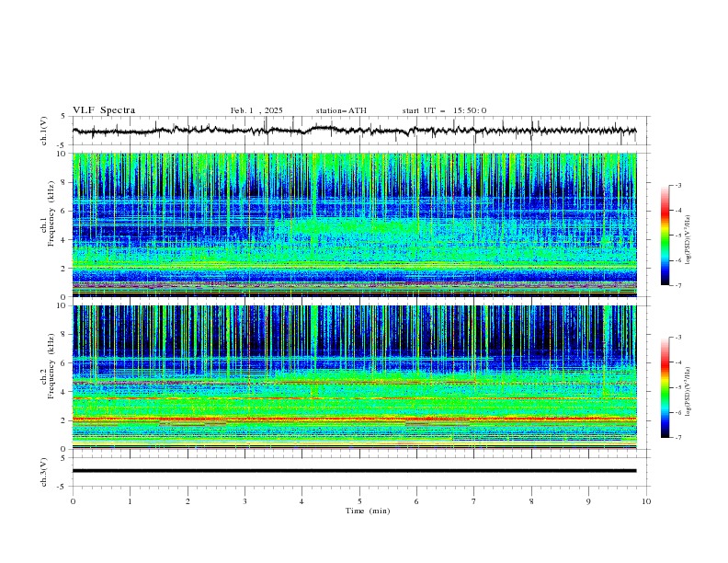Image resolution: width=728 pixels, height=563 pixels.
Task: Click the ch.1 voltage waveform trace
Action: coord(354,131)
